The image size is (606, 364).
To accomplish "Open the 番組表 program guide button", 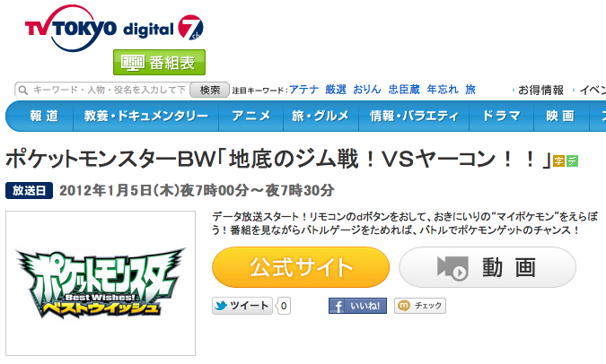I will 159,62.
